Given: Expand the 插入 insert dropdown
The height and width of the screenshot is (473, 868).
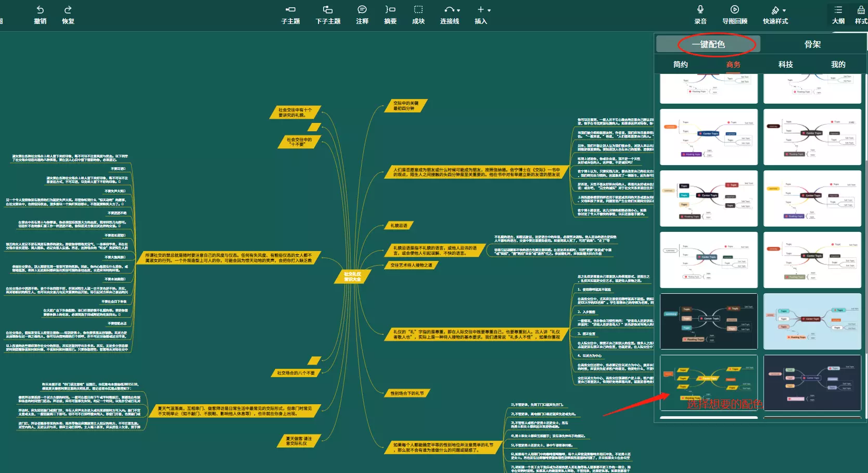Looking at the screenshot, I should 489,10.
